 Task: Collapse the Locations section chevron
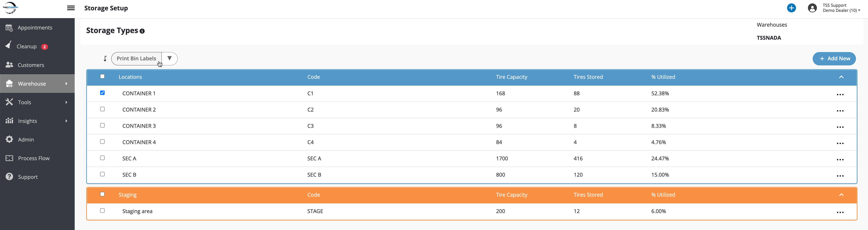pyautogui.click(x=841, y=77)
